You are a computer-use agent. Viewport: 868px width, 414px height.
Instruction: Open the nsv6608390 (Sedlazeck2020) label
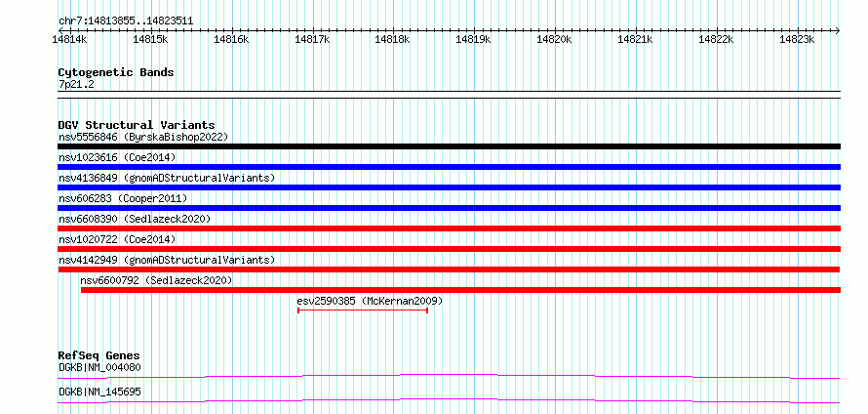coord(135,219)
